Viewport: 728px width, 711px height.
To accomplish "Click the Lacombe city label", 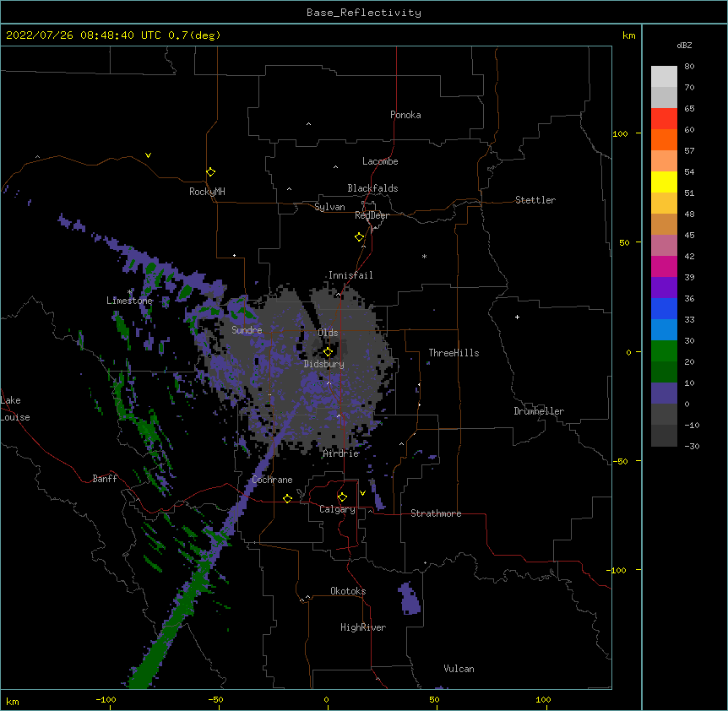I will point(380,161).
